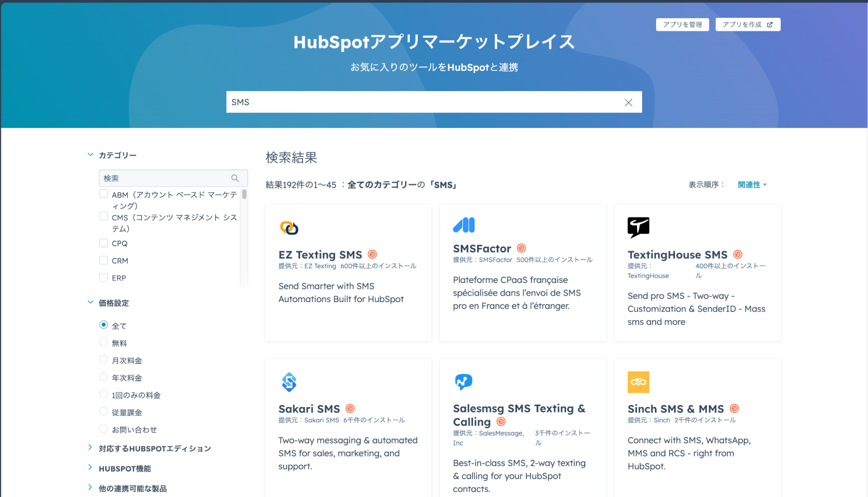
Task: Open the Salesmsg app logo
Action: point(463,382)
